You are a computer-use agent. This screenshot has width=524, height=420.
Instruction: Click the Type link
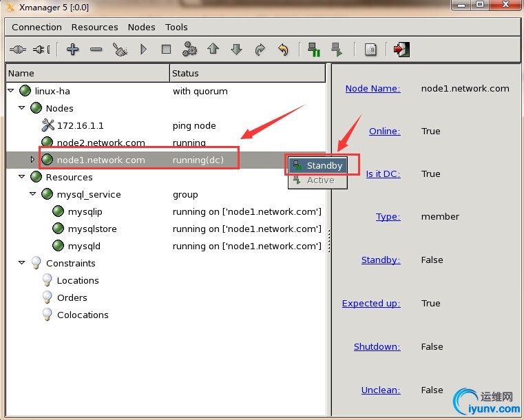[388, 216]
